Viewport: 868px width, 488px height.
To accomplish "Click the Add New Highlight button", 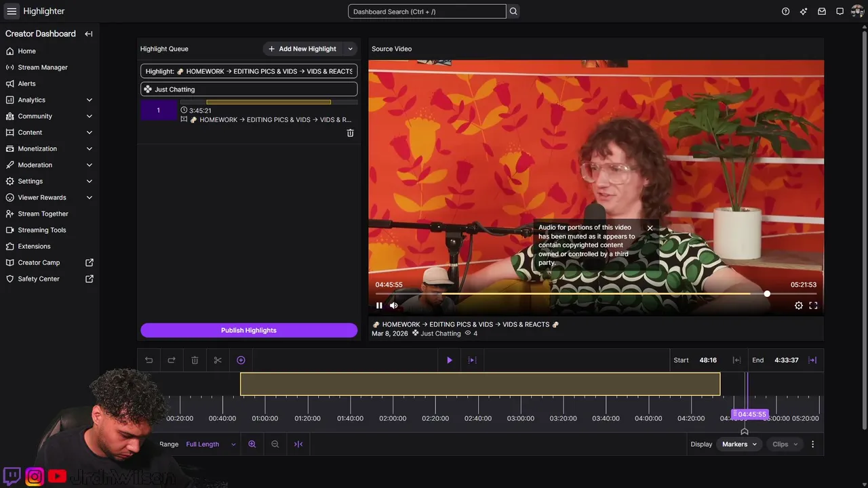I will 302,49.
